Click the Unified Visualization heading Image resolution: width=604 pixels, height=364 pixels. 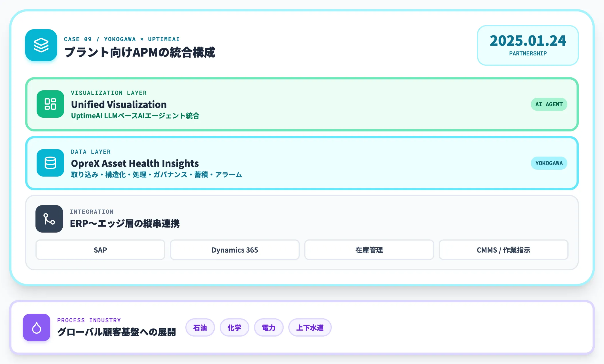tap(119, 105)
